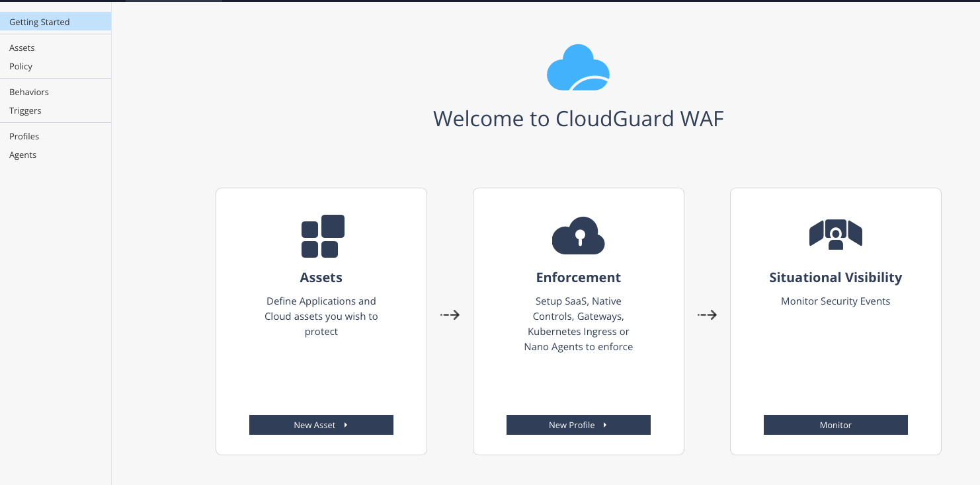Click the Enforcement cloud keyhole icon
The height and width of the screenshot is (485, 980).
pos(579,235)
